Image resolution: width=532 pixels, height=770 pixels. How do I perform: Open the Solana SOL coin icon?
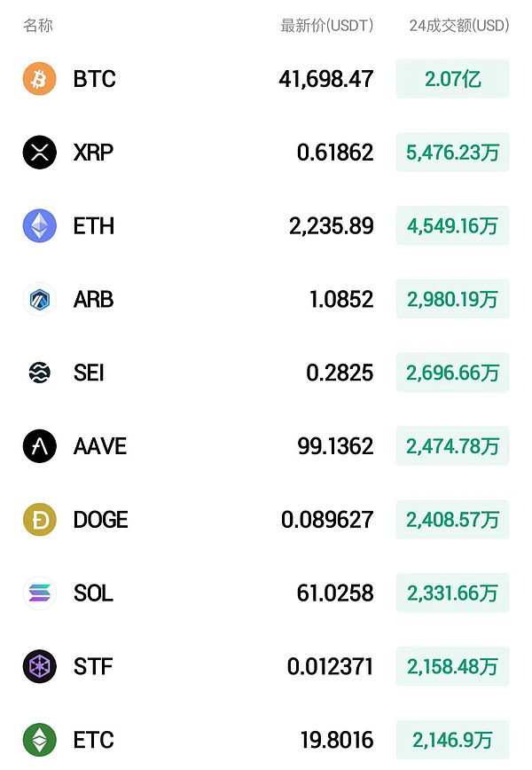click(39, 593)
